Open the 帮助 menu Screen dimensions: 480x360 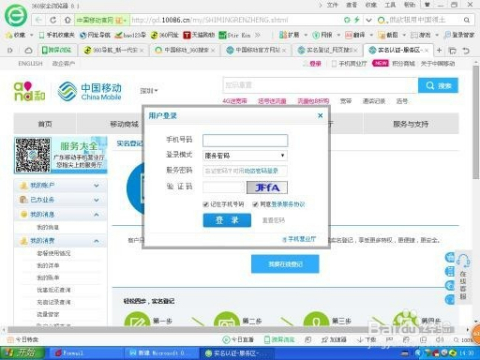(410, 5)
